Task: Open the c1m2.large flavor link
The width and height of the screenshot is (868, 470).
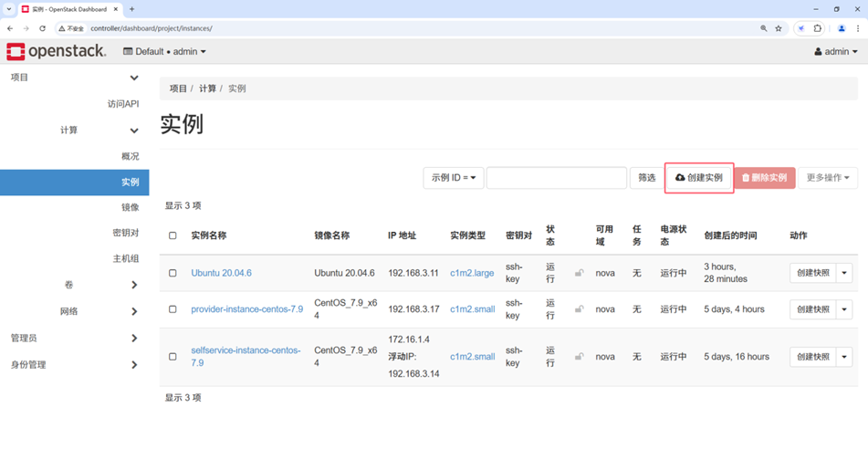Action: [x=472, y=273]
